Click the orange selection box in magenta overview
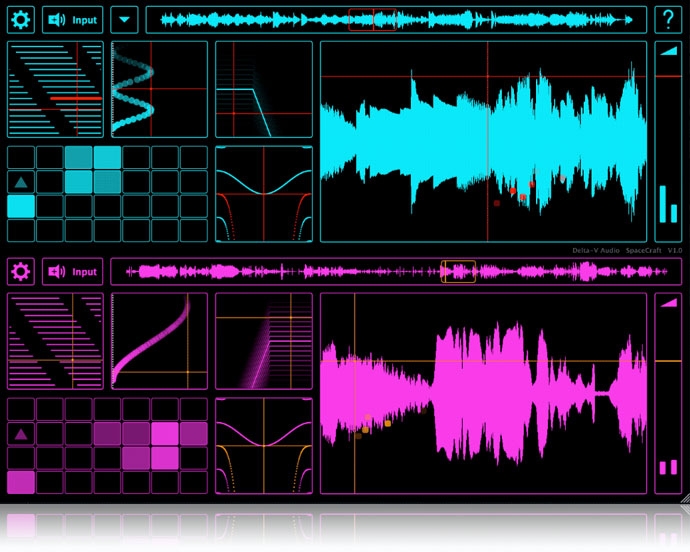Viewport: 690px width, 552px height. 459,271
